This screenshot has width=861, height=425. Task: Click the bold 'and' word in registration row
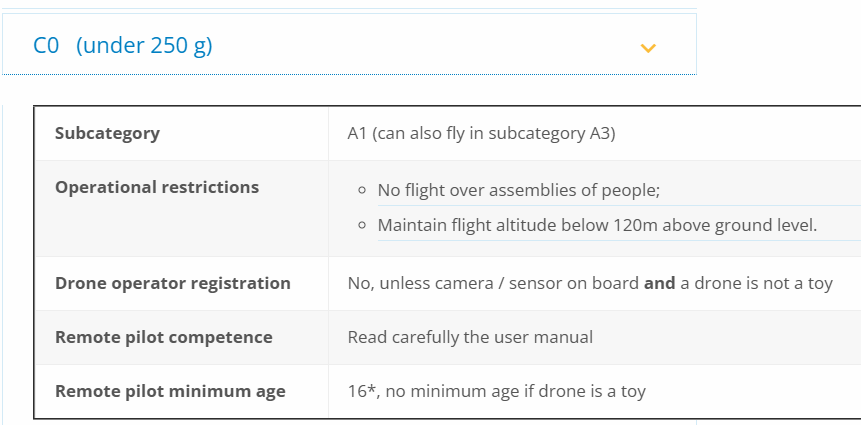click(659, 283)
